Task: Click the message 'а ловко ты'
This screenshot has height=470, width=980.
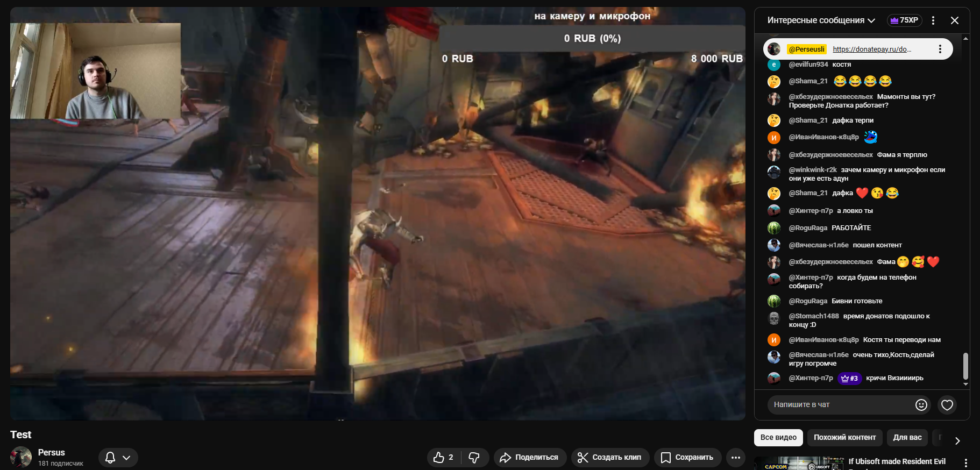Action: point(855,211)
